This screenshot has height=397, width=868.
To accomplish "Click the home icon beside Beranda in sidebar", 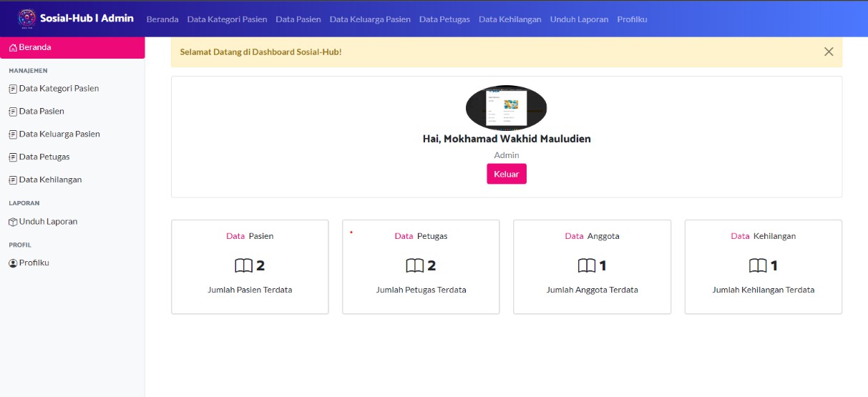I will (13, 48).
